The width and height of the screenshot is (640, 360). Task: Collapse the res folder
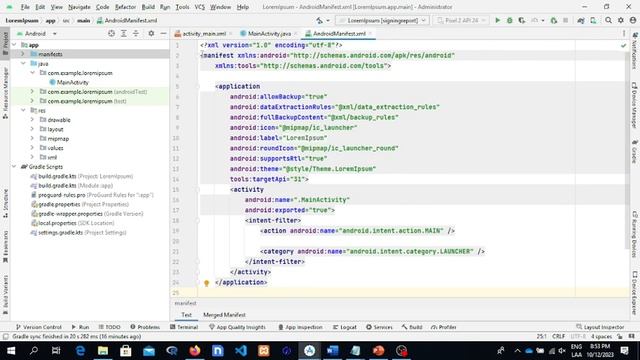(x=23, y=110)
